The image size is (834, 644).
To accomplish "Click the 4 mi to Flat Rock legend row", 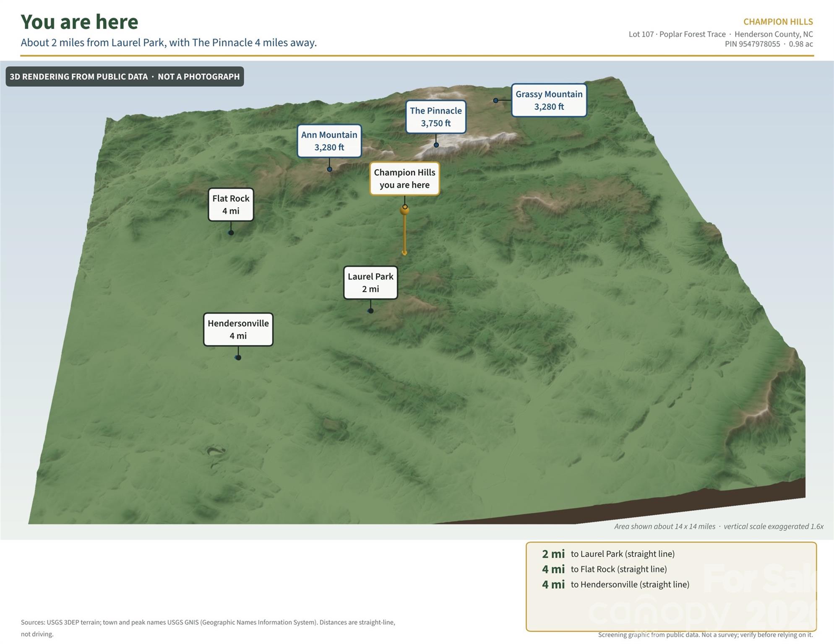I will point(604,569).
